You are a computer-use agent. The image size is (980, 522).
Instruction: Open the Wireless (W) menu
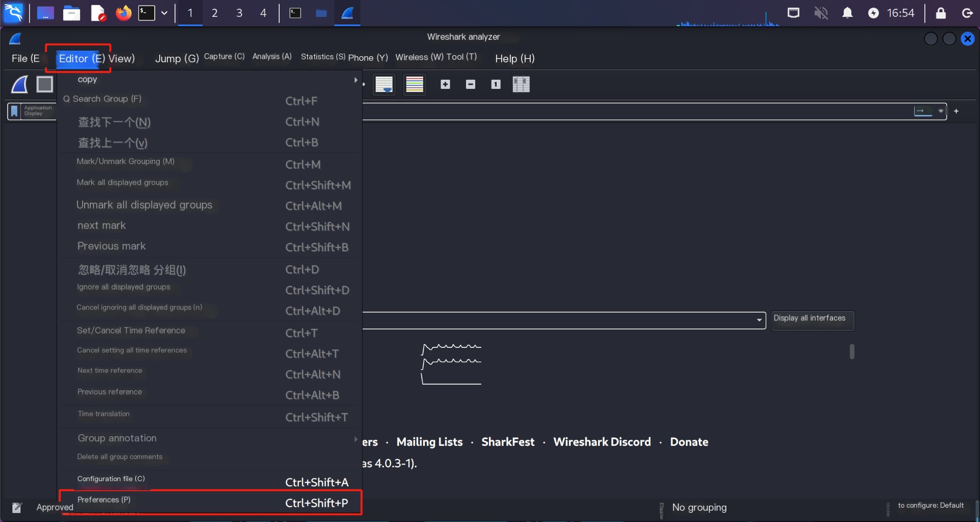point(420,57)
